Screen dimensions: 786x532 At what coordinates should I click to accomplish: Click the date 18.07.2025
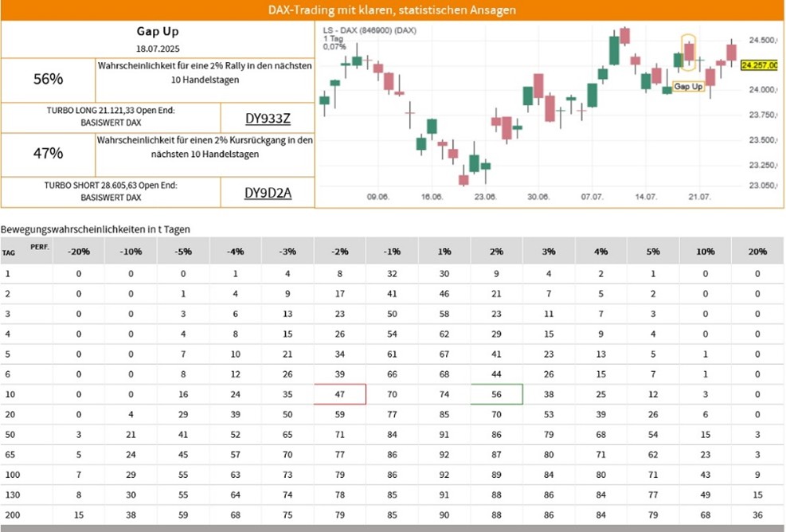(x=158, y=49)
